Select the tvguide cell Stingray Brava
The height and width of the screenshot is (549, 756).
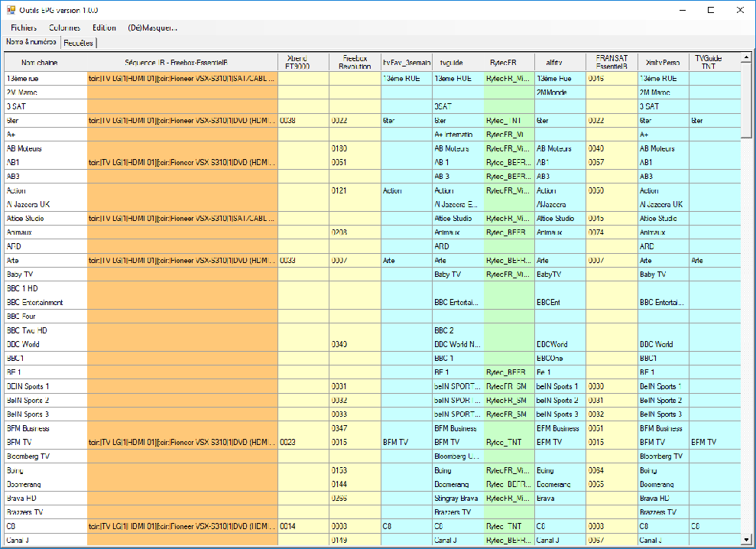pyautogui.click(x=458, y=499)
